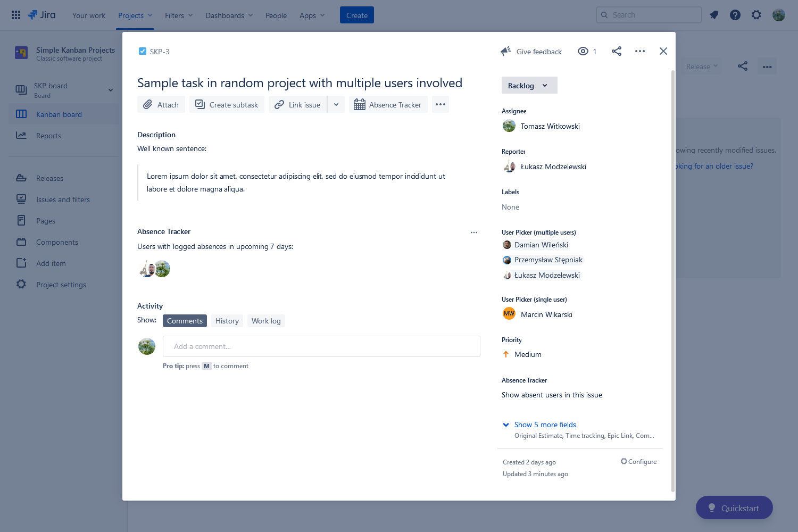The height and width of the screenshot is (532, 798).
Task: Expand the SKP board switcher
Action: pos(111,90)
